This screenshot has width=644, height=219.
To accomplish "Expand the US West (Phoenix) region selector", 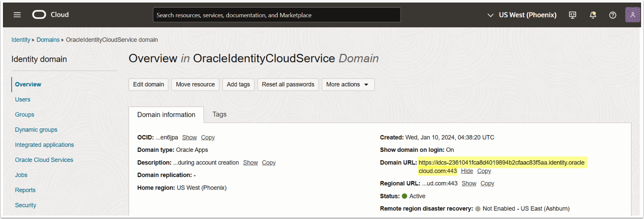I will click(x=522, y=15).
